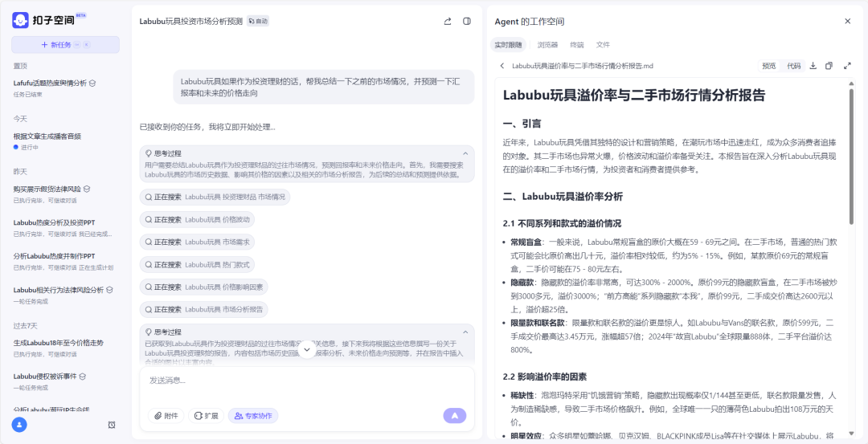Image resolution: width=868 pixels, height=444 pixels.
Task: Open the scheduled tasks alarm clock icon
Action: pos(112,425)
